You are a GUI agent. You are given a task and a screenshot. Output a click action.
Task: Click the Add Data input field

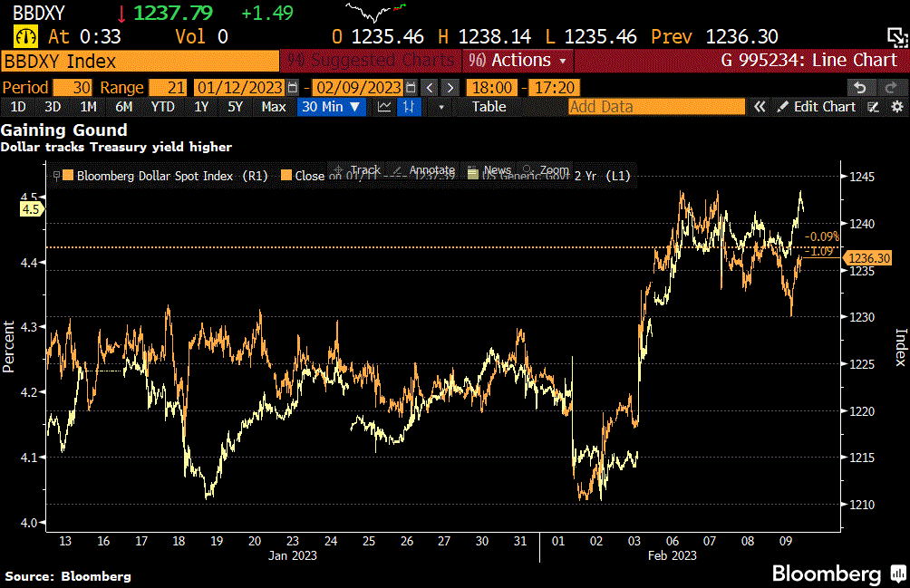pyautogui.click(x=656, y=107)
